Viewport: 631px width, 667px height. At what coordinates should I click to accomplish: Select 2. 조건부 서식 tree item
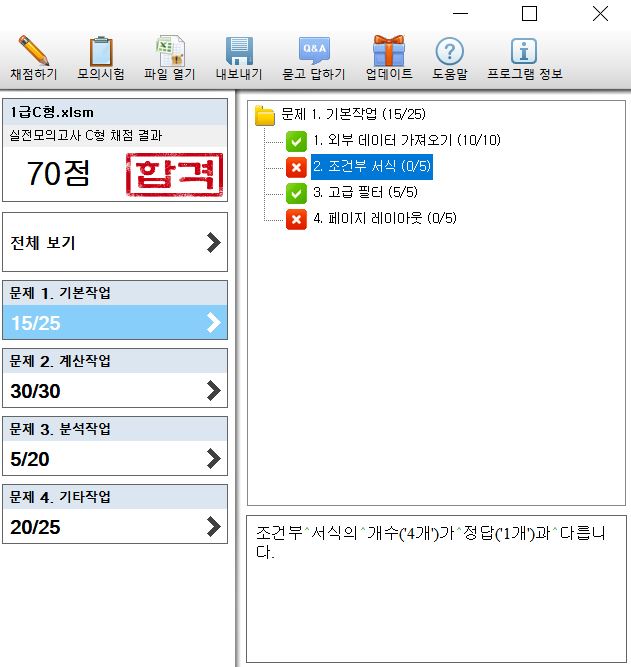[x=371, y=167]
